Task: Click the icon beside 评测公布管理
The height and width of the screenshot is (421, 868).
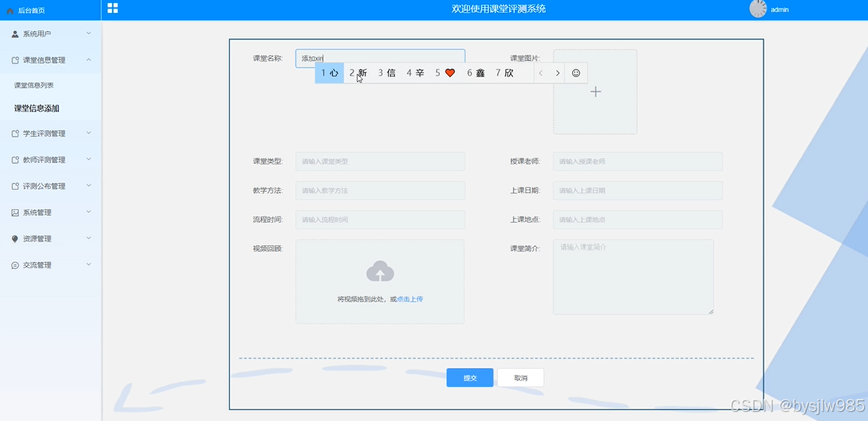Action: (x=15, y=186)
